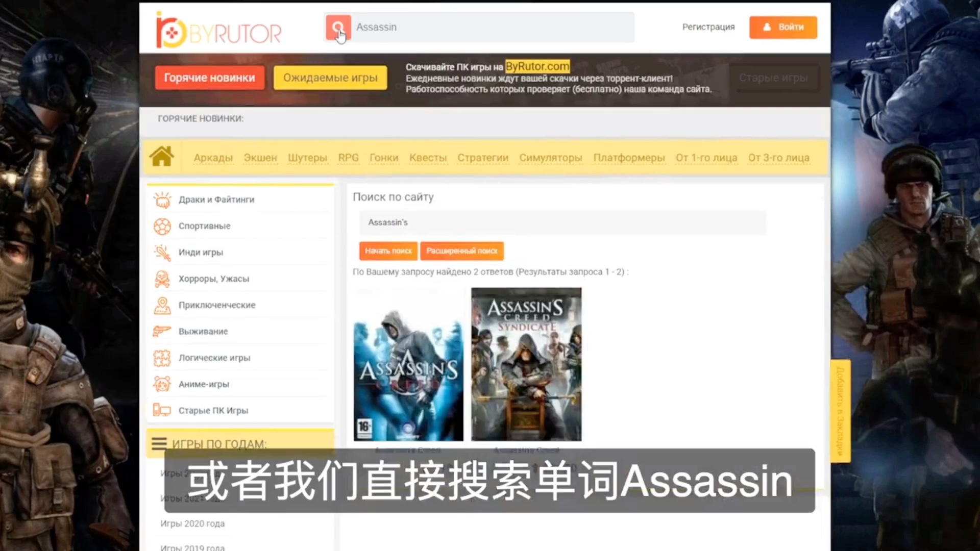Open the Аркады genre tab
The height and width of the screenshot is (551, 980).
pos(213,158)
